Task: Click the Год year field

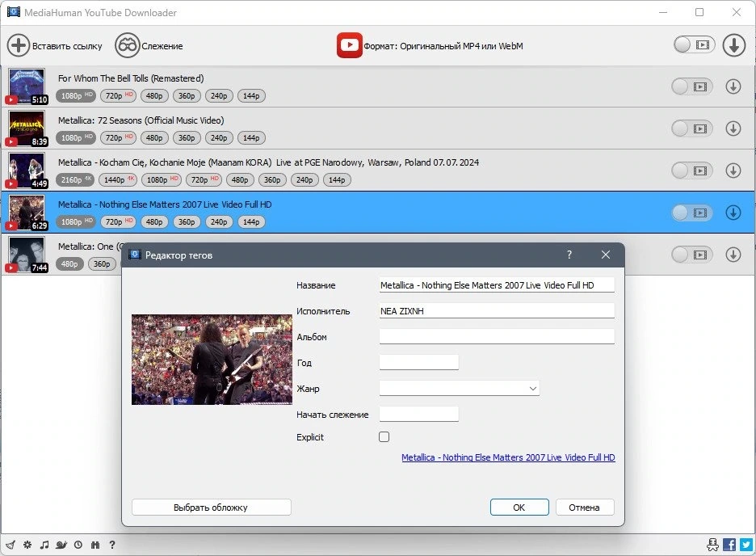Action: [x=419, y=362]
